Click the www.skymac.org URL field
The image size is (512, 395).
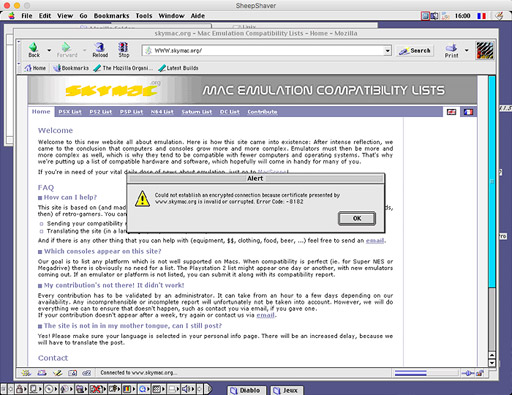[267, 51]
